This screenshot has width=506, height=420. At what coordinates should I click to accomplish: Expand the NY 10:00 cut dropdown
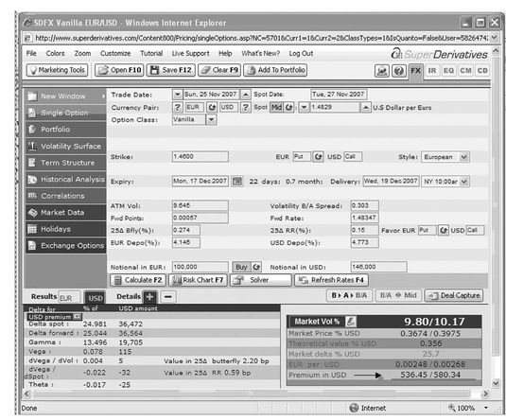(463, 182)
